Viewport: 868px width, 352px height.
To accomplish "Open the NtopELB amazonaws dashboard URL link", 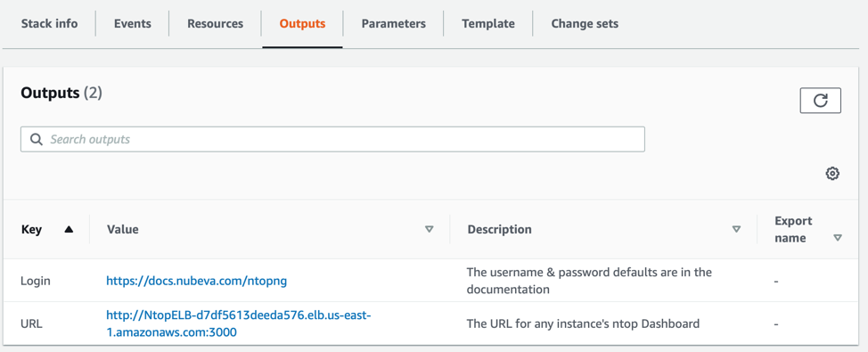I will (x=239, y=323).
